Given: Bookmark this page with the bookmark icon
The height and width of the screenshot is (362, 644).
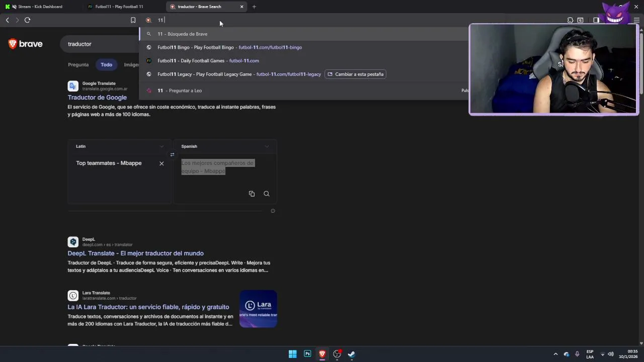Looking at the screenshot, I should tap(133, 20).
